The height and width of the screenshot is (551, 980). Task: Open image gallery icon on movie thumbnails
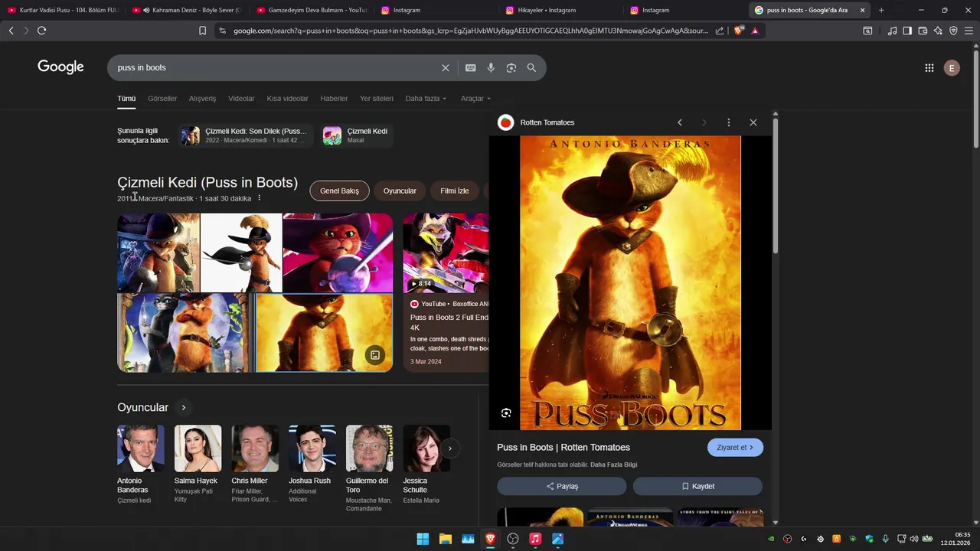[375, 355]
